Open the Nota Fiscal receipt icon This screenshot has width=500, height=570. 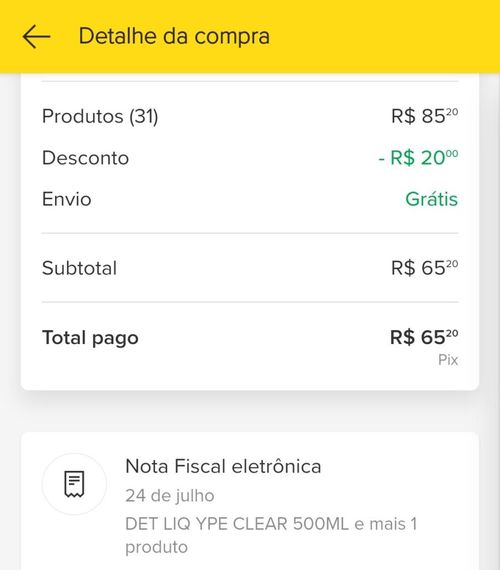click(74, 484)
